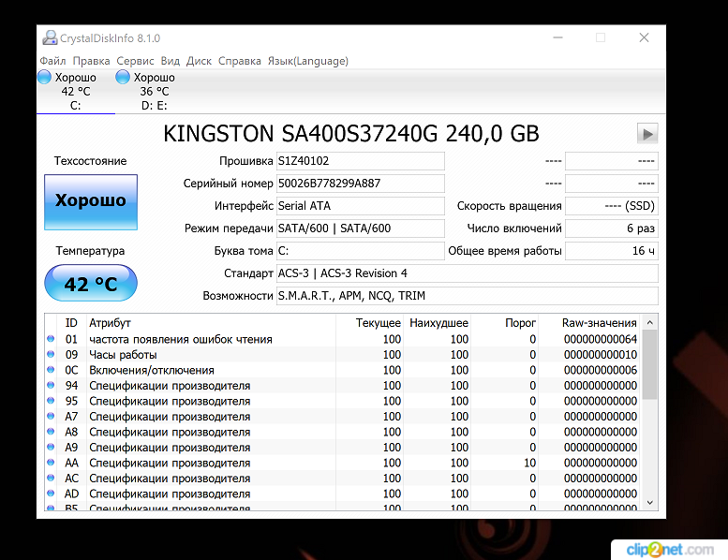Click status dot for attribute A9 row
728x560 pixels.
pos(51,447)
